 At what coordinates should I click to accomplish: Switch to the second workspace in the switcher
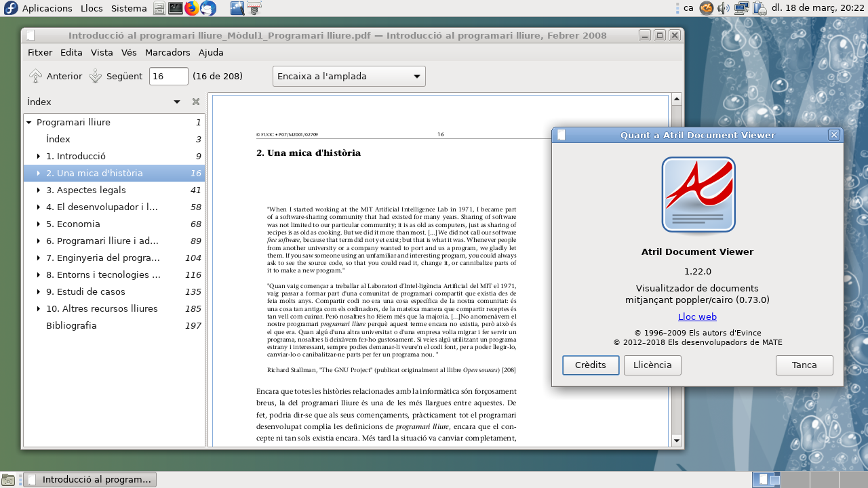coord(795,480)
